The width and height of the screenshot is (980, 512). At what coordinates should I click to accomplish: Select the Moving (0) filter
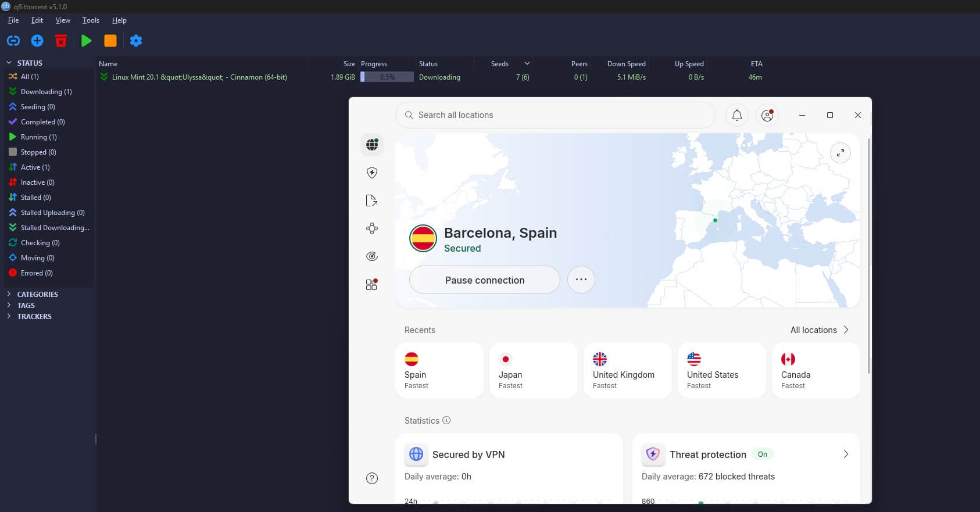point(49,258)
